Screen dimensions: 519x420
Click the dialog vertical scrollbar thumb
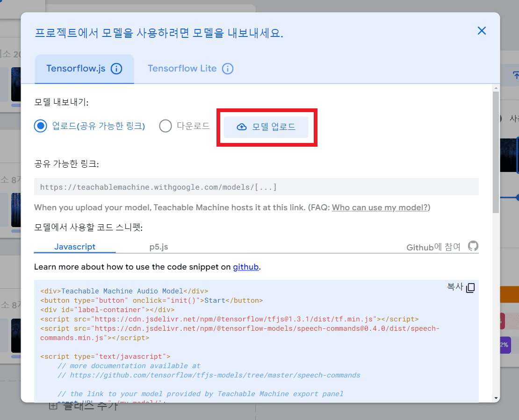point(496,152)
